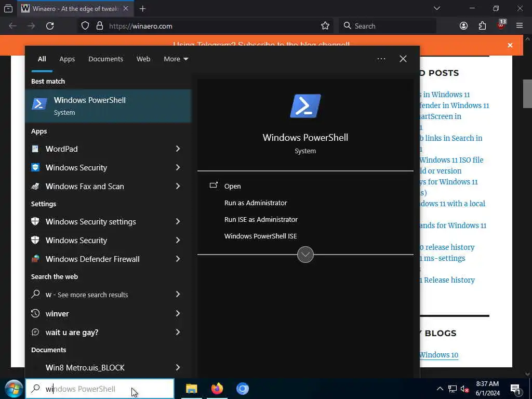
Task: Open File Explorer from the taskbar
Action: point(192,389)
